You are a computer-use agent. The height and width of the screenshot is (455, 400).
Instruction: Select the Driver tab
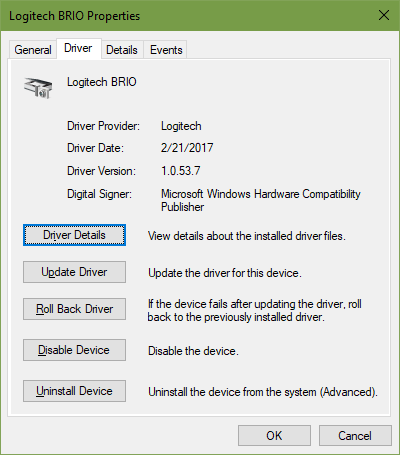(x=78, y=49)
